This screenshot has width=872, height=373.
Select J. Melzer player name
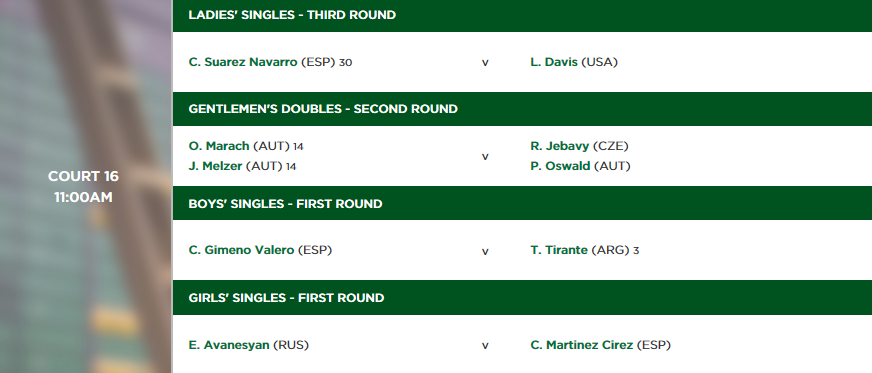(x=215, y=166)
